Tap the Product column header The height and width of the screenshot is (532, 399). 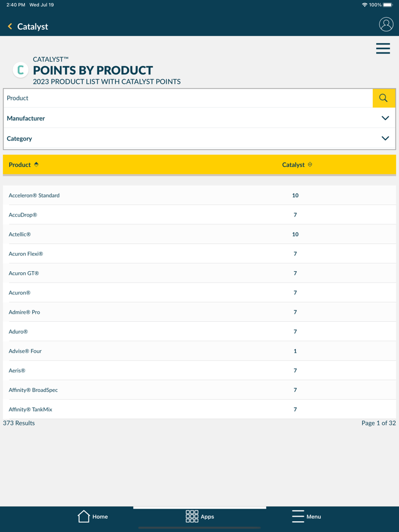pos(20,165)
